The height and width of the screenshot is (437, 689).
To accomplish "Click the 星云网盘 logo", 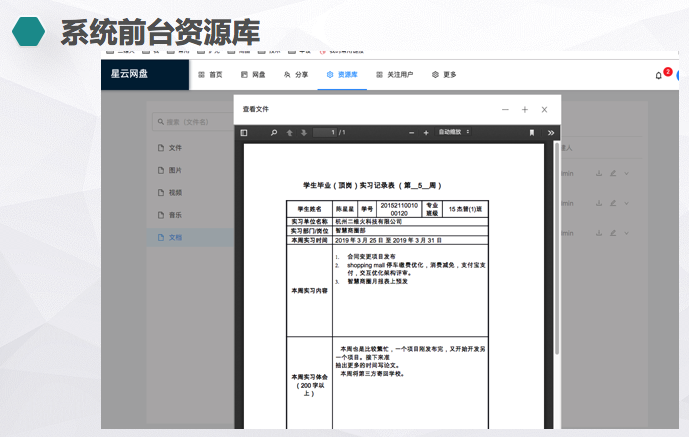I will (x=129, y=74).
